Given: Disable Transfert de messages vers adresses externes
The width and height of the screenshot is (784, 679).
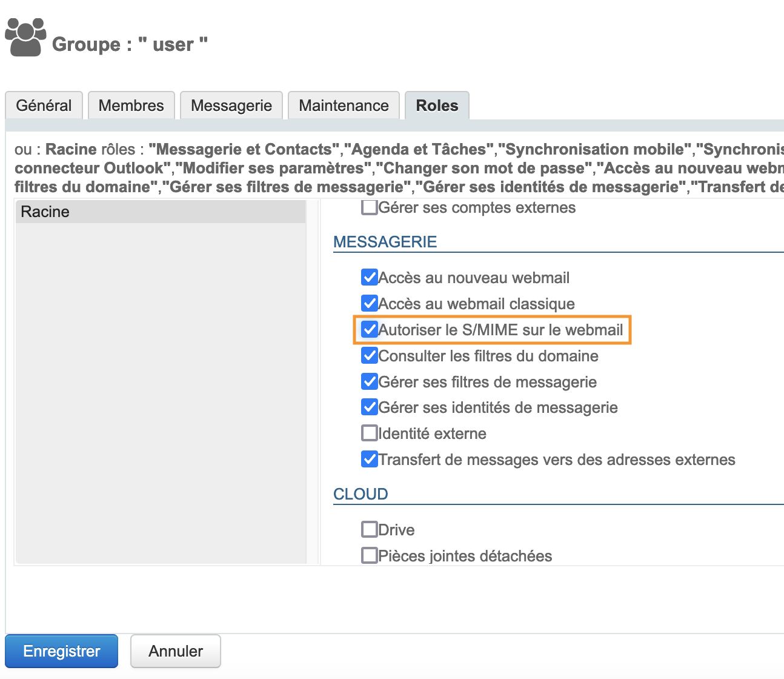Looking at the screenshot, I should pyautogui.click(x=369, y=459).
